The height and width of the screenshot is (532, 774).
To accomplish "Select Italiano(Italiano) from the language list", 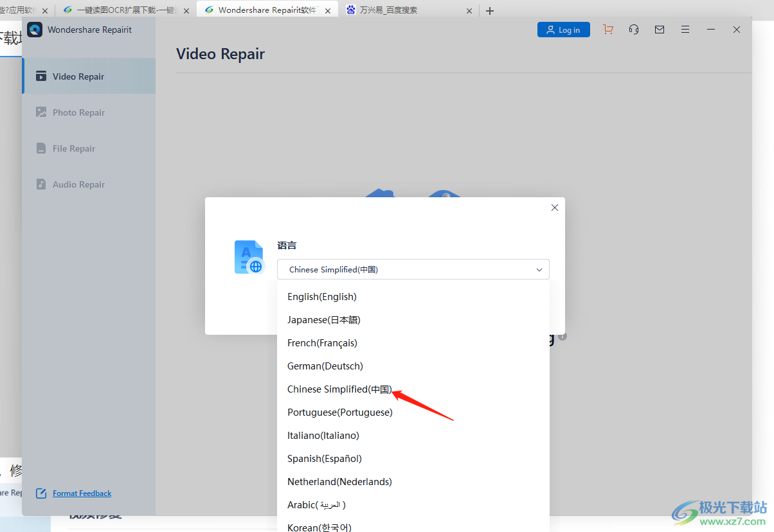I will click(x=413, y=436).
